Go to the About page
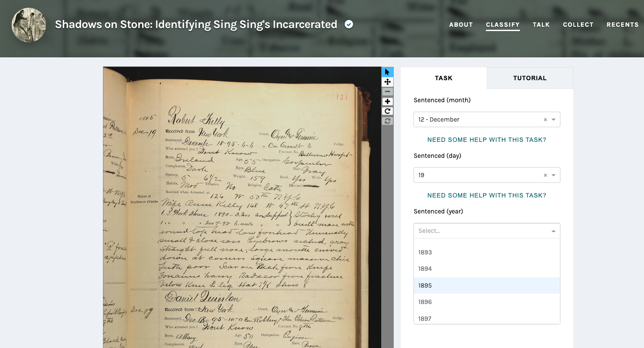This screenshot has width=644, height=348. tap(461, 25)
